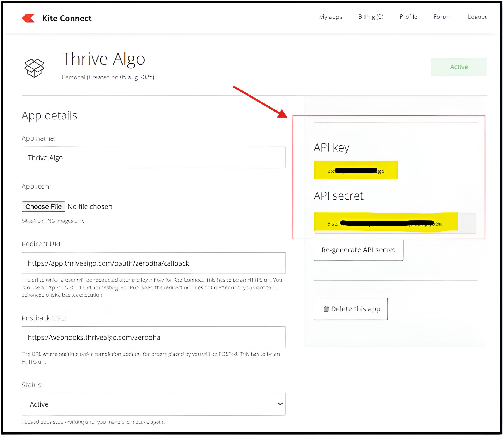
Task: Click into the Postback URL field
Action: (153, 338)
